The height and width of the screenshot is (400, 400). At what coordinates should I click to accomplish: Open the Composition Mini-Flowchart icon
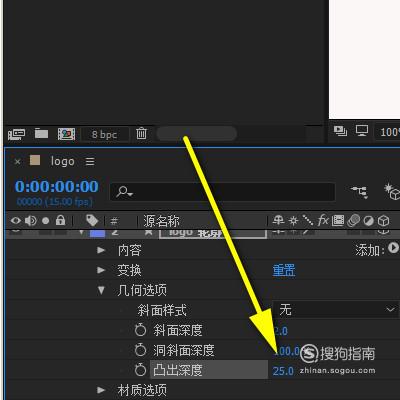click(359, 192)
